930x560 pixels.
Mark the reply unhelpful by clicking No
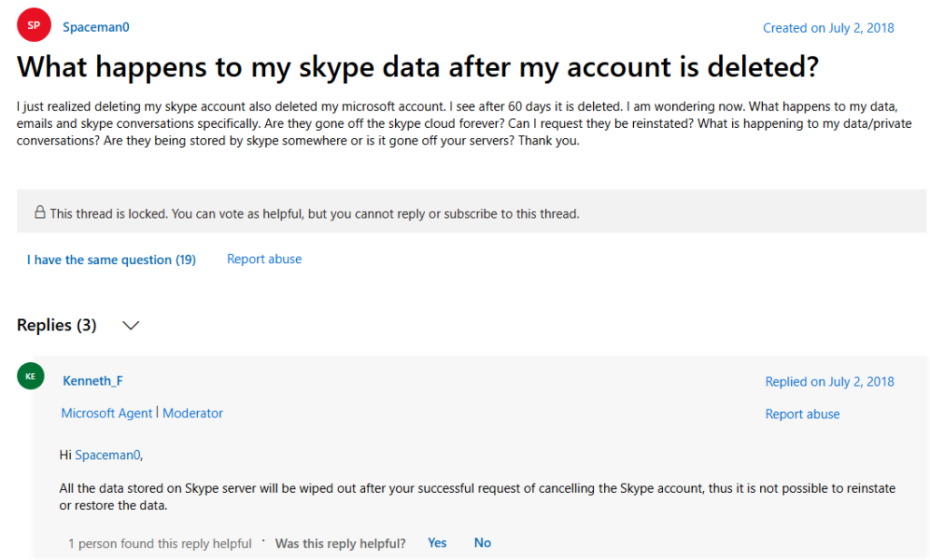pos(482,543)
